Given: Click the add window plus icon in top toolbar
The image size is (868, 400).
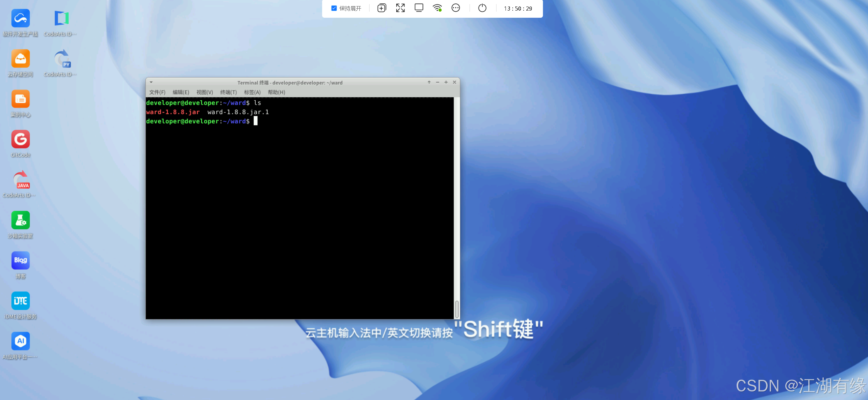Looking at the screenshot, I should click(382, 8).
